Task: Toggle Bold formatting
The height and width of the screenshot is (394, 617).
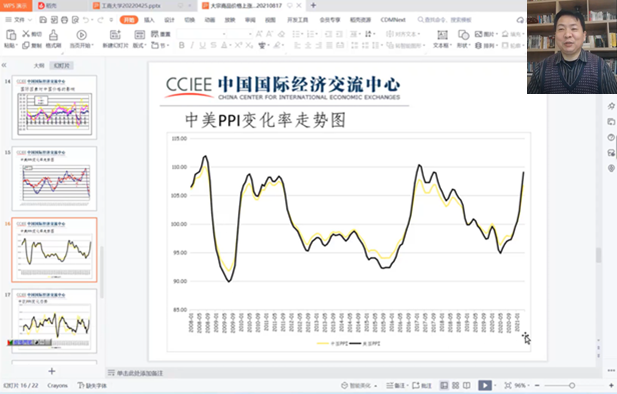Action: (181, 46)
